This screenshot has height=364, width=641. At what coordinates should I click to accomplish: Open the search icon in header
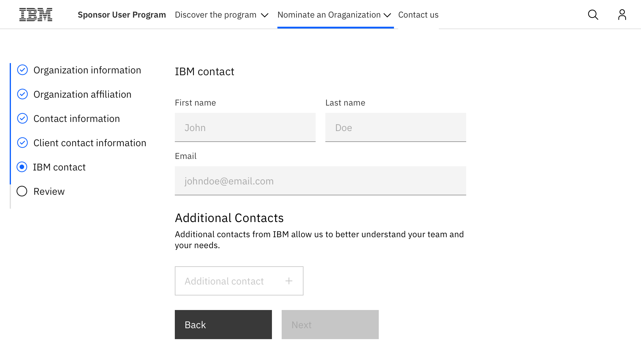coord(593,15)
